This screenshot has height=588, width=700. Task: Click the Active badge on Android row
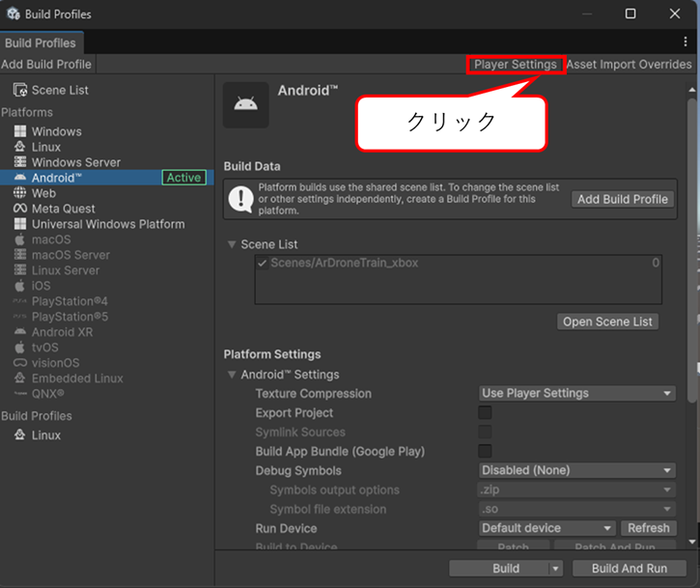(183, 178)
